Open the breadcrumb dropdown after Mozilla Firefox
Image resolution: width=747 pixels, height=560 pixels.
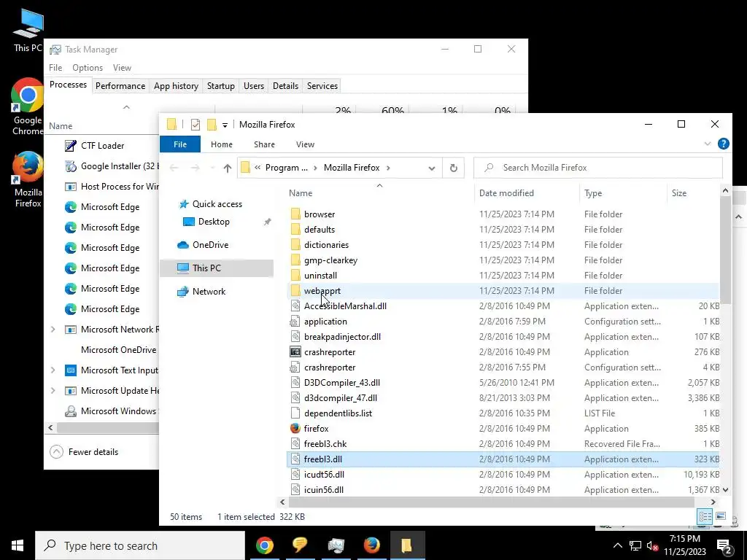click(388, 168)
